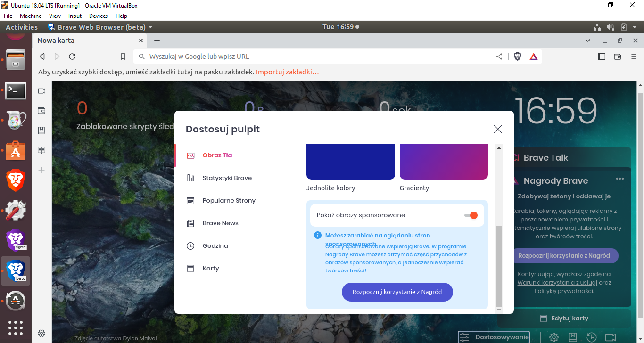Close the Dostosuj pulpit dialog
The image size is (644, 343).
click(498, 129)
